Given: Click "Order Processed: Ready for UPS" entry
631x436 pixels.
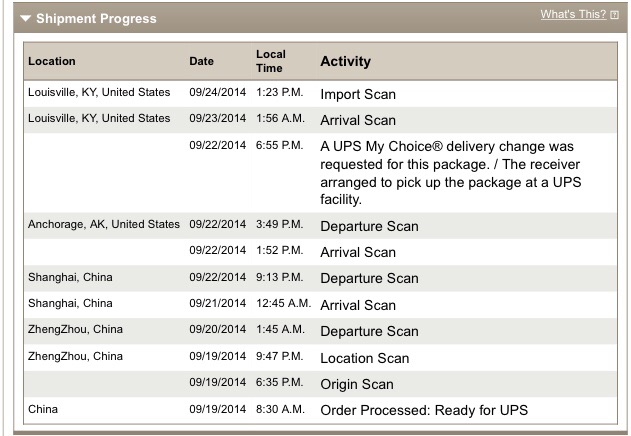Looking at the screenshot, I should [x=423, y=410].
